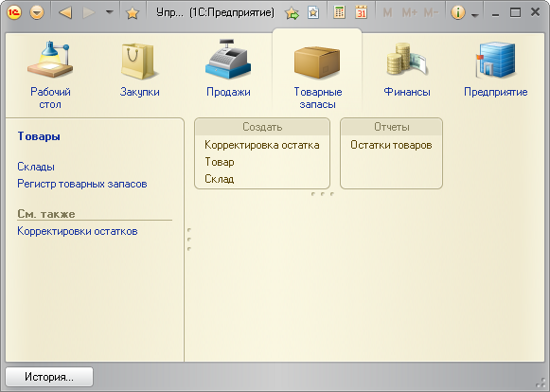550x392 pixels.
Task: Open the Остатки товаров report
Action: point(391,145)
